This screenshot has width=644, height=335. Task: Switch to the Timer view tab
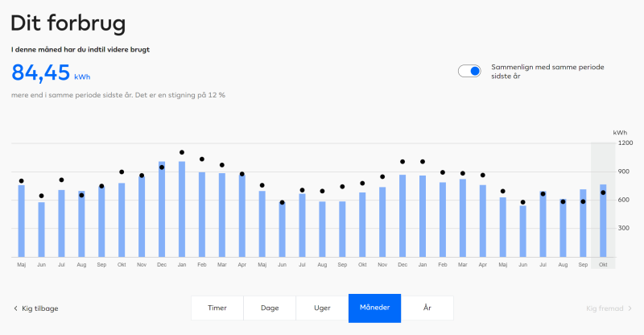217,308
